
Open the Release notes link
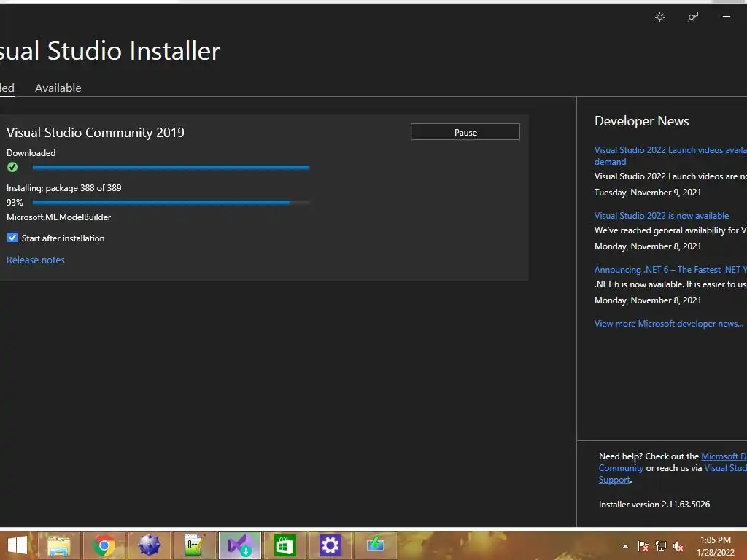coord(36,260)
